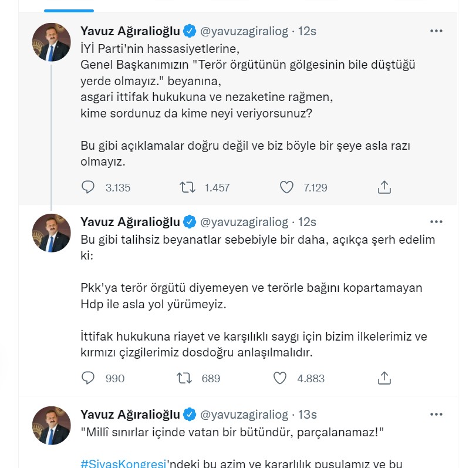Like the tweet with 7.129 likes
The height and width of the screenshot is (468, 476).
(x=286, y=187)
